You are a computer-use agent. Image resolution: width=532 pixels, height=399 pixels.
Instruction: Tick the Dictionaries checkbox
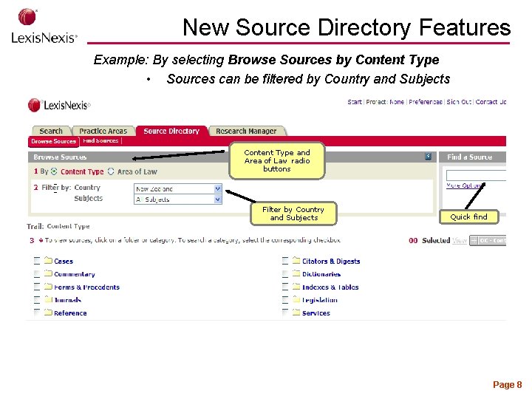(x=285, y=274)
